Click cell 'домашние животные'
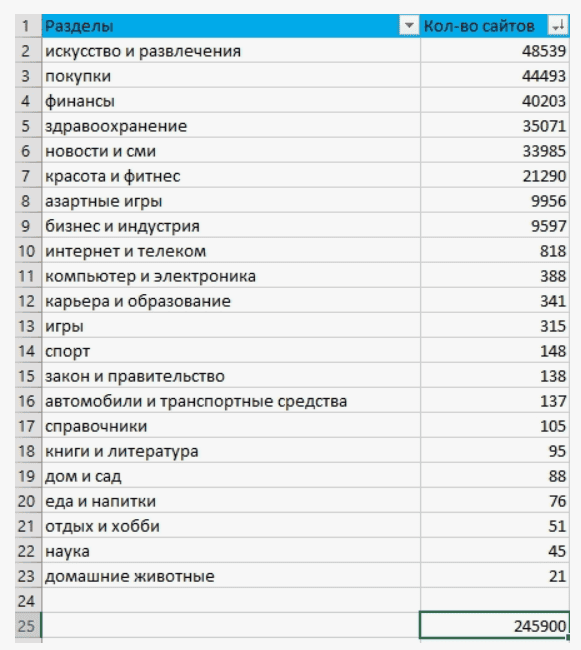 pos(231,576)
